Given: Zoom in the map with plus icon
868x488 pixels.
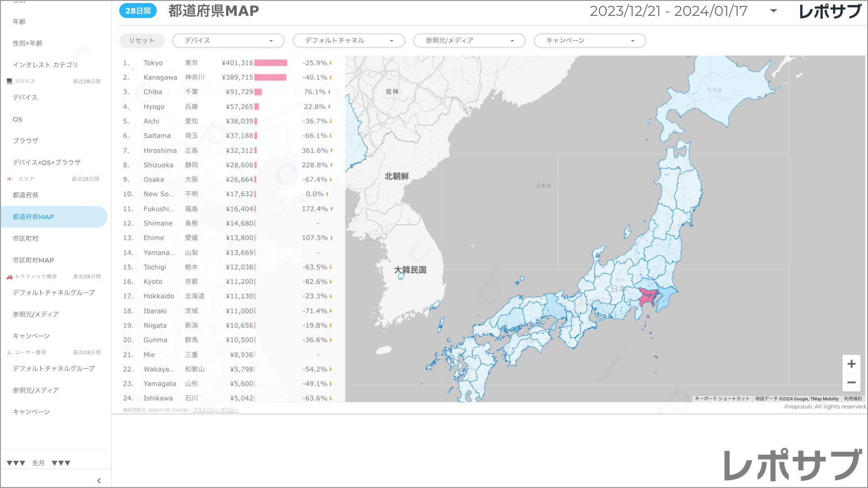Looking at the screenshot, I should [851, 364].
